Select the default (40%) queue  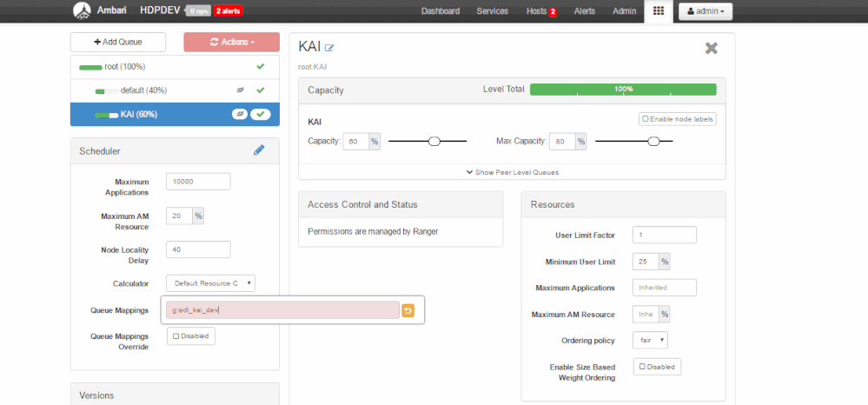click(x=175, y=90)
